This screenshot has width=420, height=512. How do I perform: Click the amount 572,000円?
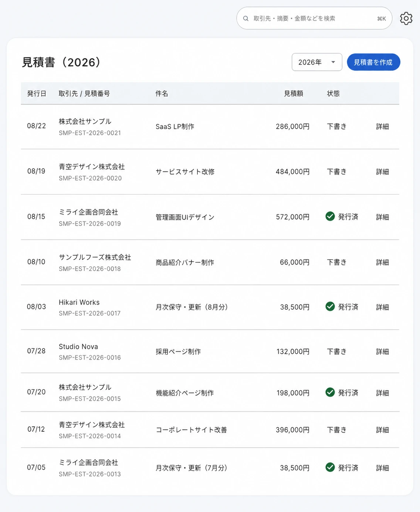(293, 217)
